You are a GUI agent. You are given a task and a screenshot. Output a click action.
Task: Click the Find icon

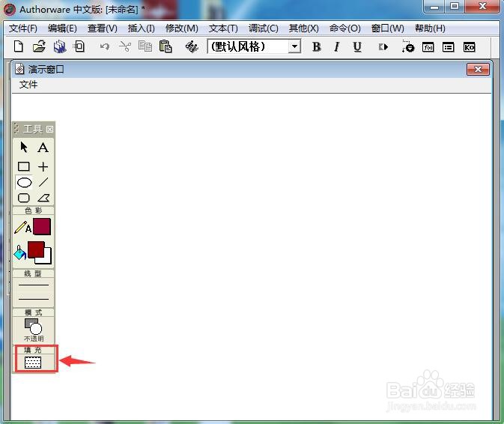(x=192, y=47)
